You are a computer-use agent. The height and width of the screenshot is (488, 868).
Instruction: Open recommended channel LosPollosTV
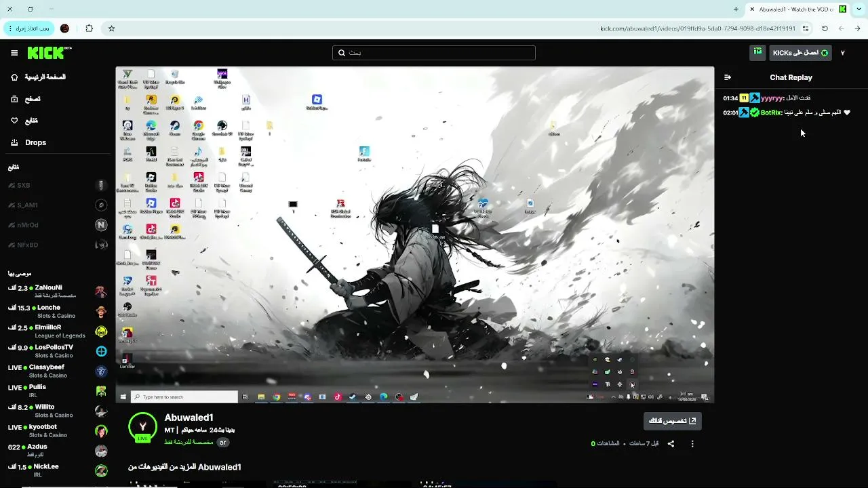57,351
